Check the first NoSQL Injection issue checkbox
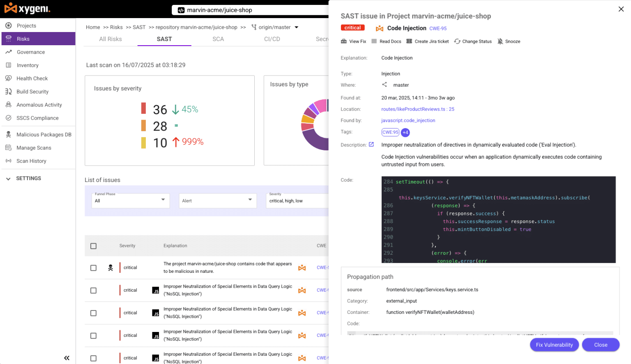 [x=93, y=290]
